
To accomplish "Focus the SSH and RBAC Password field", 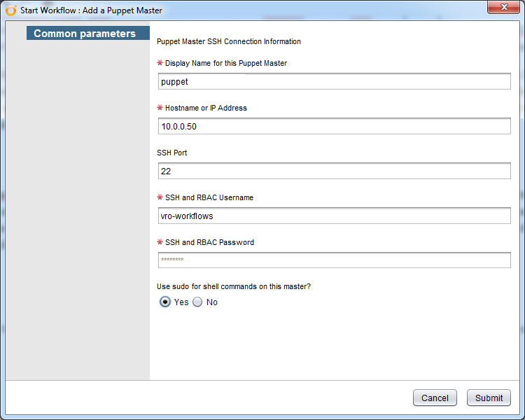I will [335, 260].
